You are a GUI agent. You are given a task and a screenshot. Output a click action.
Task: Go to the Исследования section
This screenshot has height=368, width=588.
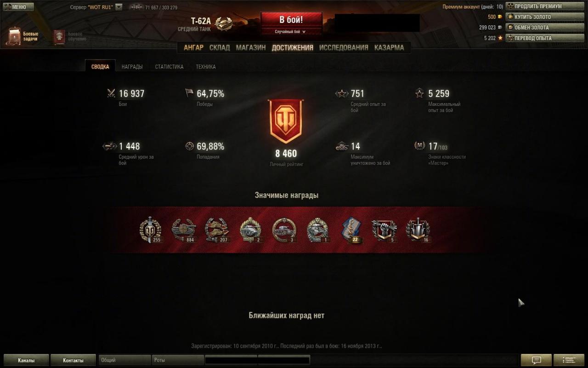coord(344,47)
